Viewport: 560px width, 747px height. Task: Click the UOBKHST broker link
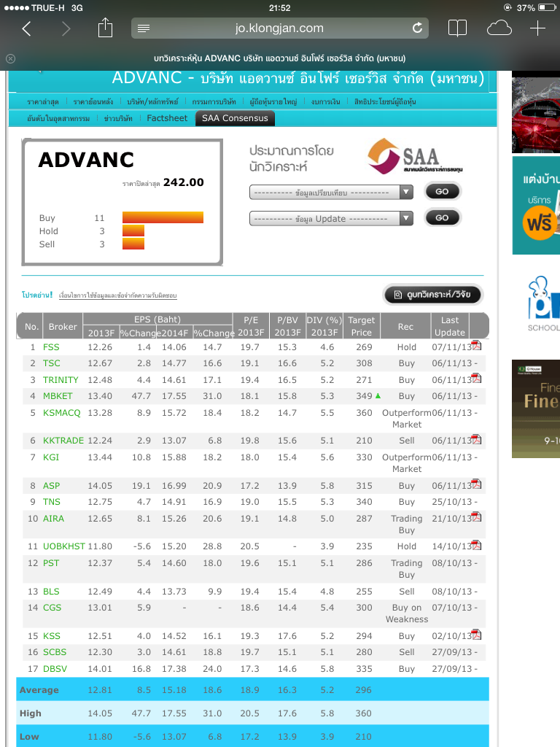(x=64, y=546)
